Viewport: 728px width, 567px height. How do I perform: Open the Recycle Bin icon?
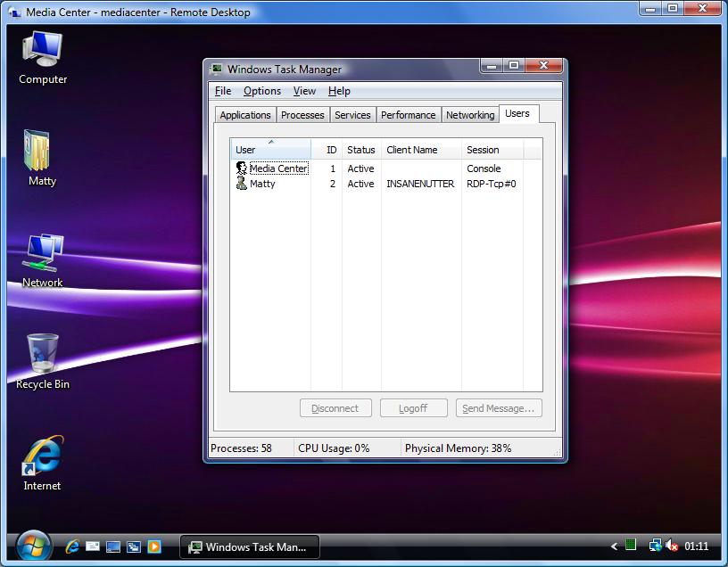(42, 361)
